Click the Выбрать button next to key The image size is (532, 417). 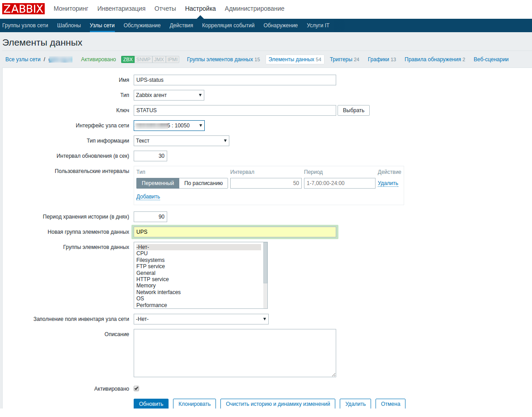pos(353,110)
